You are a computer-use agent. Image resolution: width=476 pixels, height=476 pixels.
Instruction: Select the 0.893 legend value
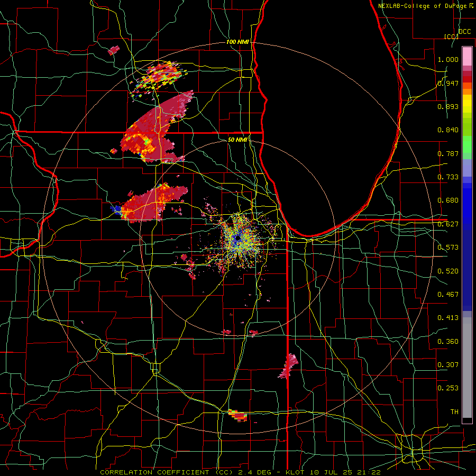point(448,106)
